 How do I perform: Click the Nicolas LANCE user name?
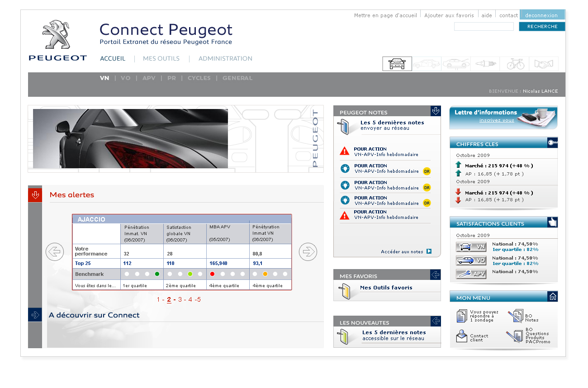[x=541, y=91]
